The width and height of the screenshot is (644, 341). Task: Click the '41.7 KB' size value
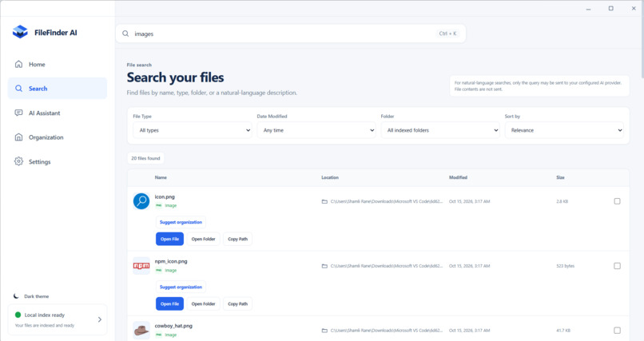563,331
